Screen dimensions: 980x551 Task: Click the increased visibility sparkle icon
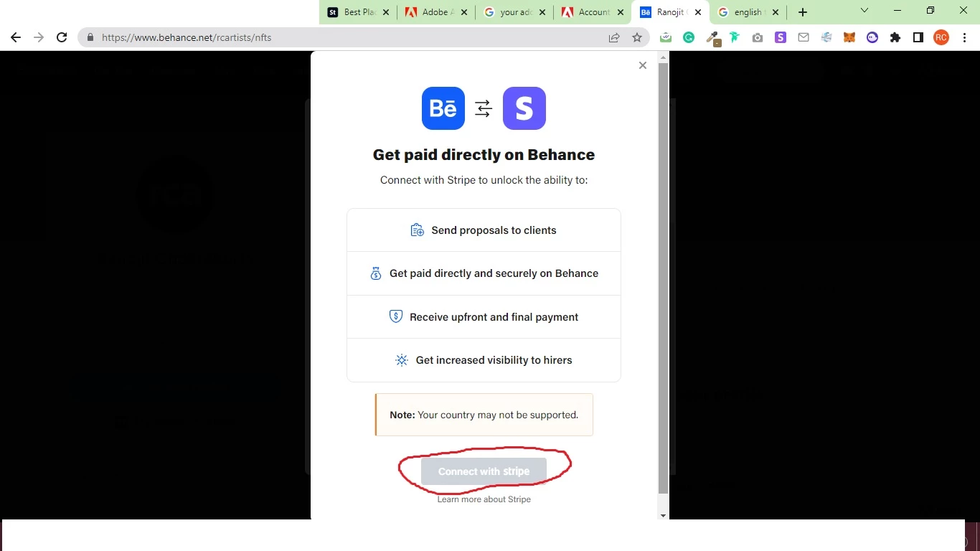402,360
